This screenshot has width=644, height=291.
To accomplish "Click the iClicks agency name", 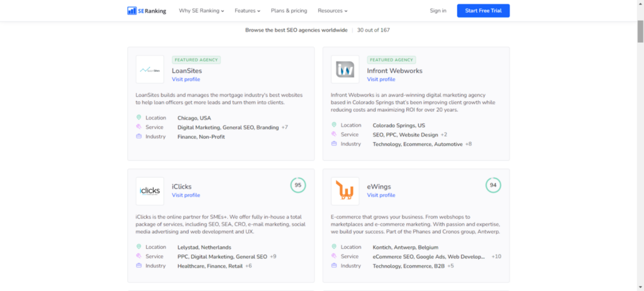I will pyautogui.click(x=182, y=186).
